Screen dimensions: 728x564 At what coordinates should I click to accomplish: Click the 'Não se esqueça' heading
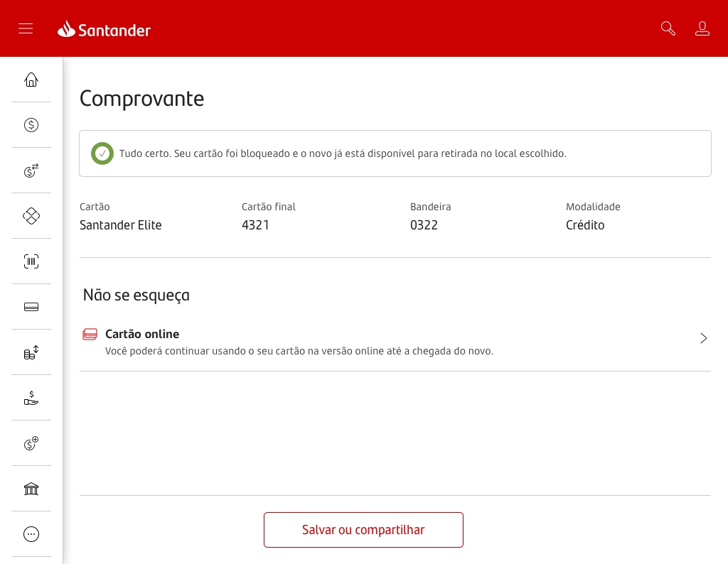pos(136,295)
